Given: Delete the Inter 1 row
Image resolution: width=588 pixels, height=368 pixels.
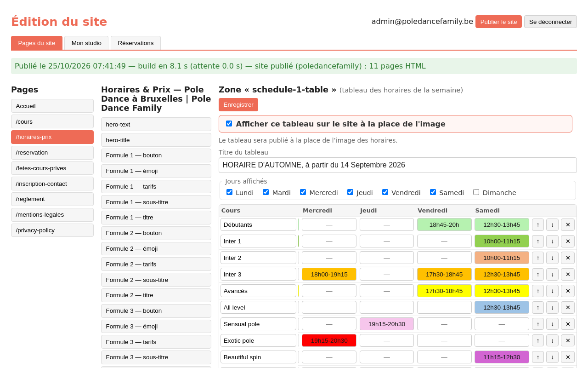Looking at the screenshot, I should (x=568, y=241).
